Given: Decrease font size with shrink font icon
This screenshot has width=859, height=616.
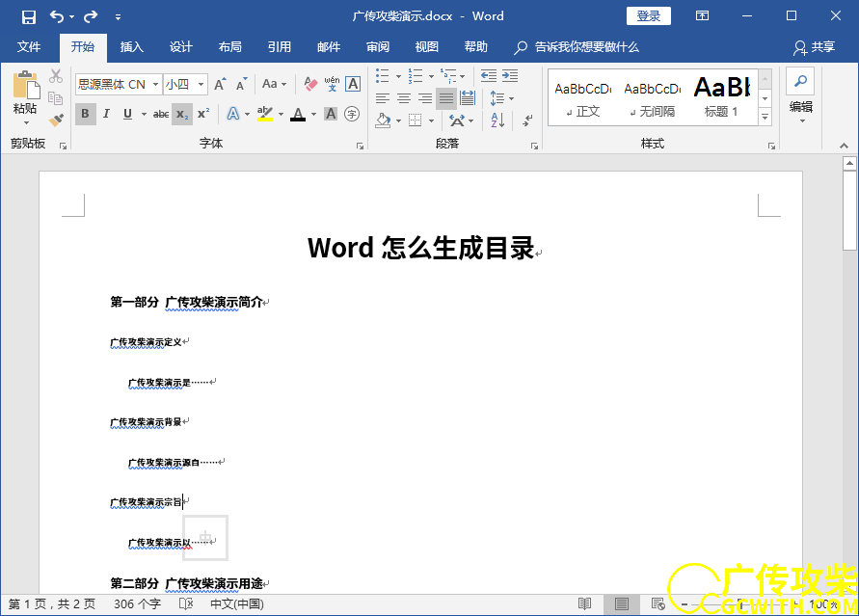Looking at the screenshot, I should point(242,84).
